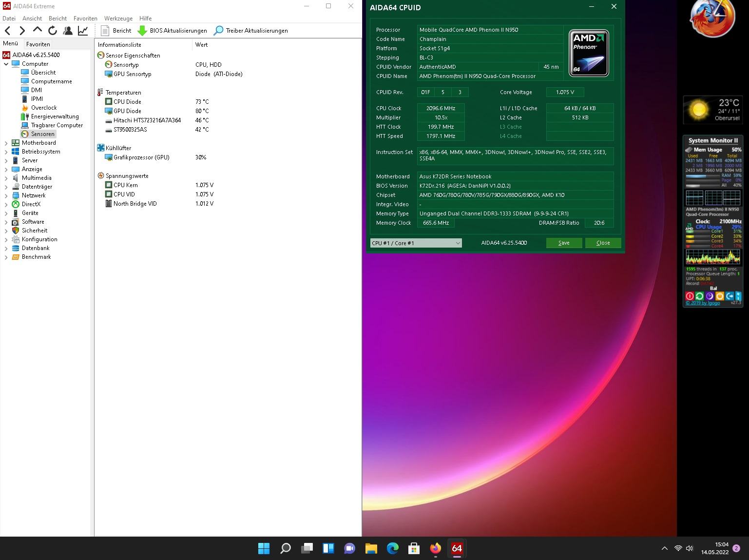
Task: Select Computername in the tree
Action: 51,81
